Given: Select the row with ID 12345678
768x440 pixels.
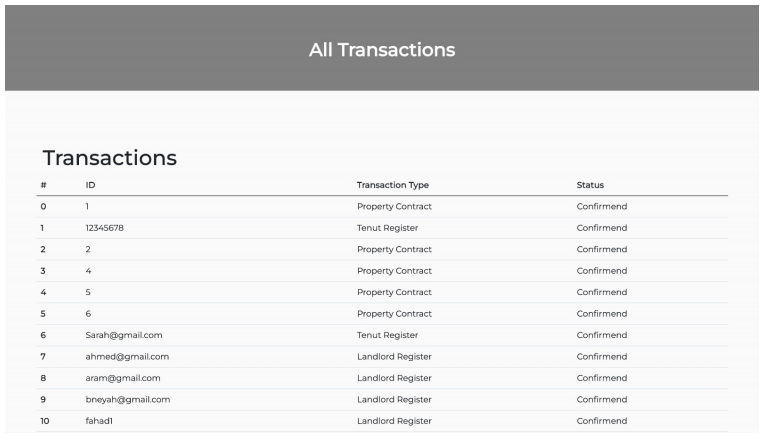Looking at the screenshot, I should pyautogui.click(x=382, y=228).
